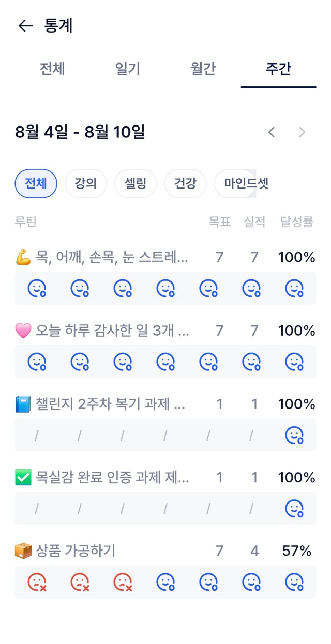Open the 전체 tab at top
Viewport: 331px width, 644px height.
pos(52,69)
